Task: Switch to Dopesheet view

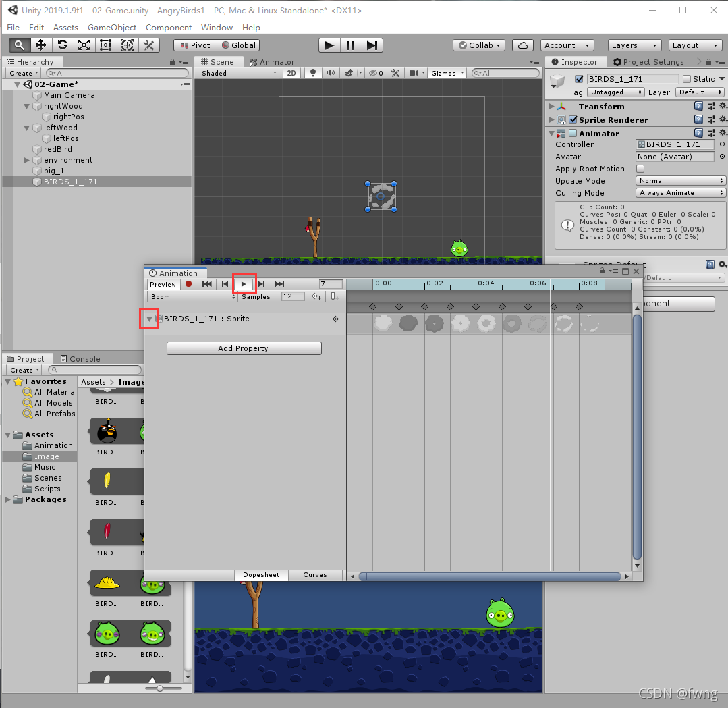Action: pyautogui.click(x=261, y=575)
